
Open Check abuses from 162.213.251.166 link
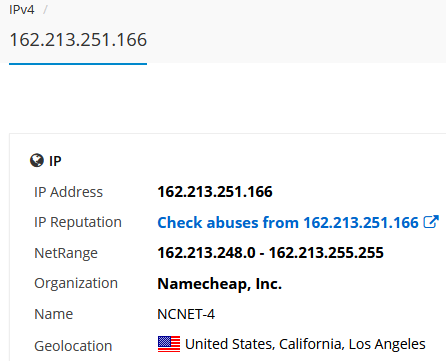click(x=288, y=222)
